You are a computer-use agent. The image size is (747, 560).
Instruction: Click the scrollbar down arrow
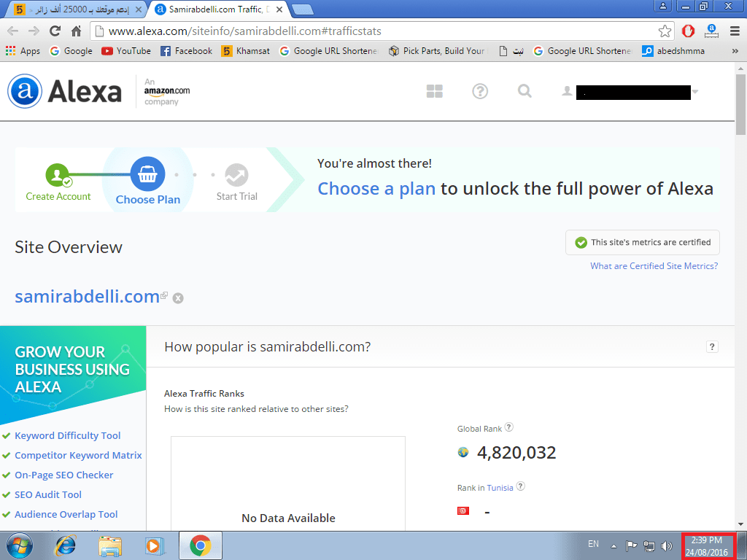point(741,524)
